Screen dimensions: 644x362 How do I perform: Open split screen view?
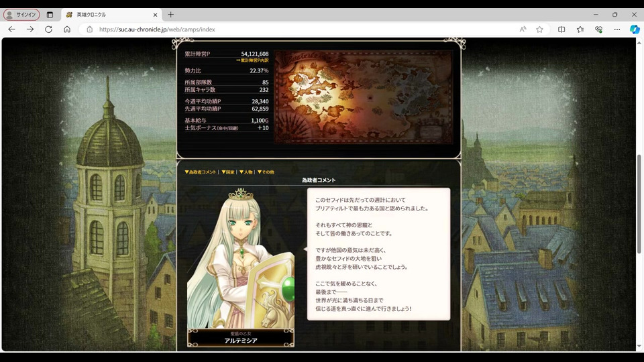(x=561, y=29)
